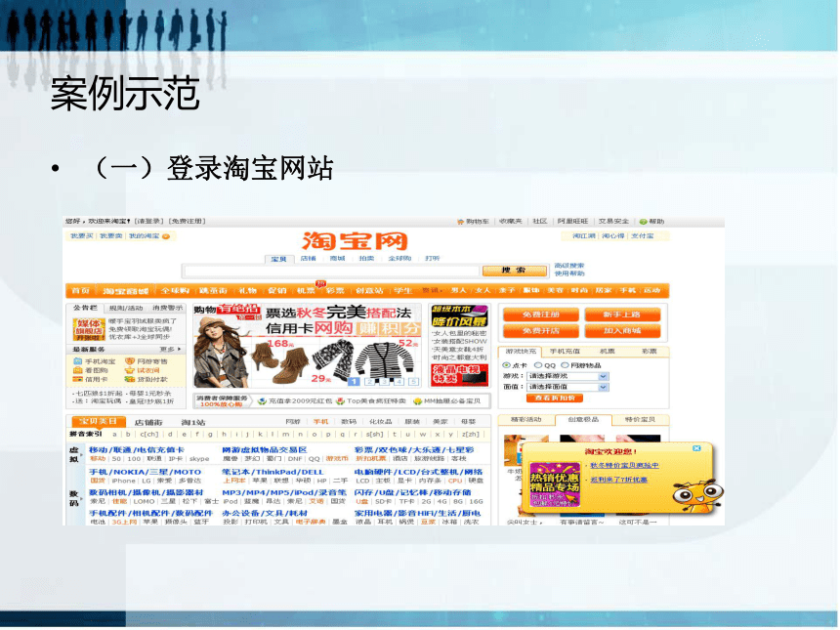Screen dimensions: 840x630
Task: Click the 搜索 search button
Action: click(515, 272)
